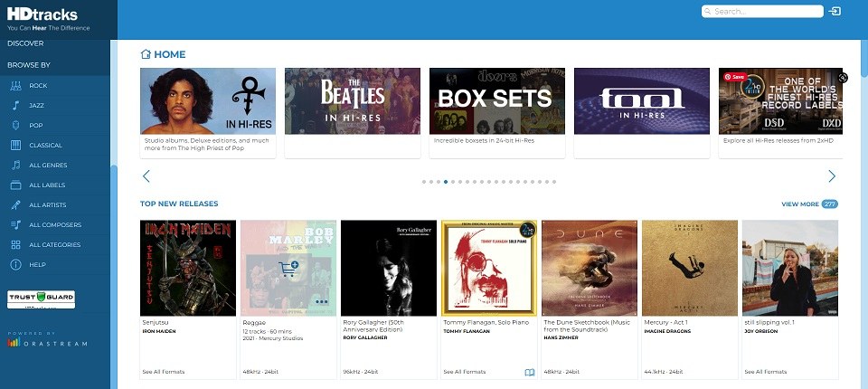Viewport: 868px width, 389px height.
Task: Select Classical label in sidebar
Action: point(45,145)
